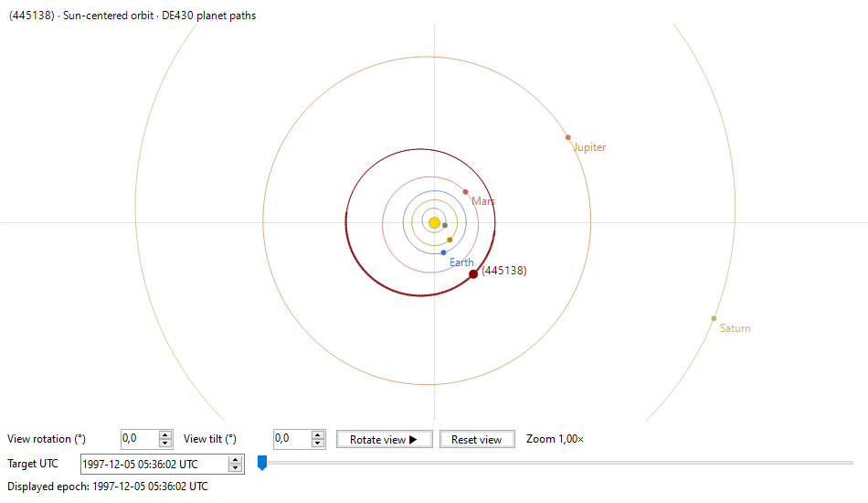Decrease view rotation with down stepper arrow

tap(165, 444)
